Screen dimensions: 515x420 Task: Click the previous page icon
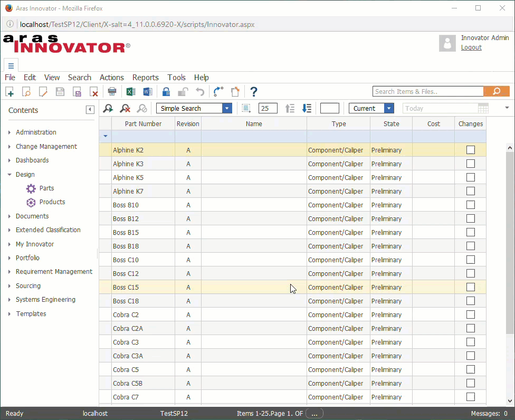tap(290, 108)
